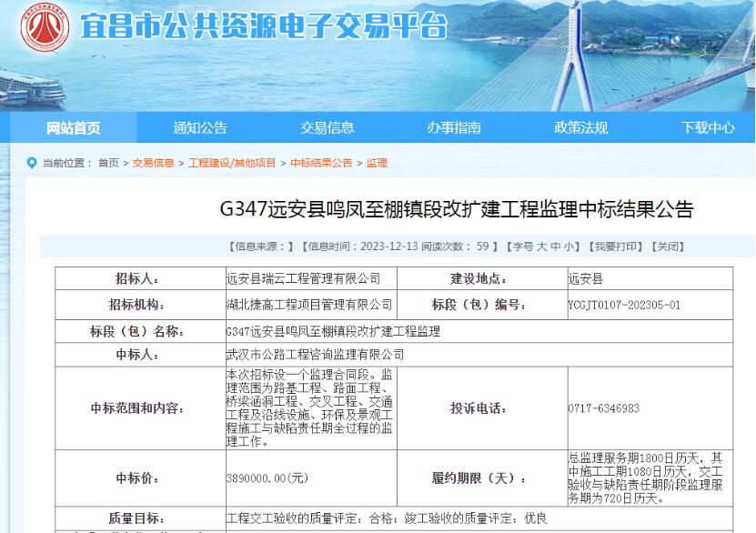Viewport: 756px width, 533px height.
Task: Click the 建设地点 label cell
Action: (x=482, y=278)
